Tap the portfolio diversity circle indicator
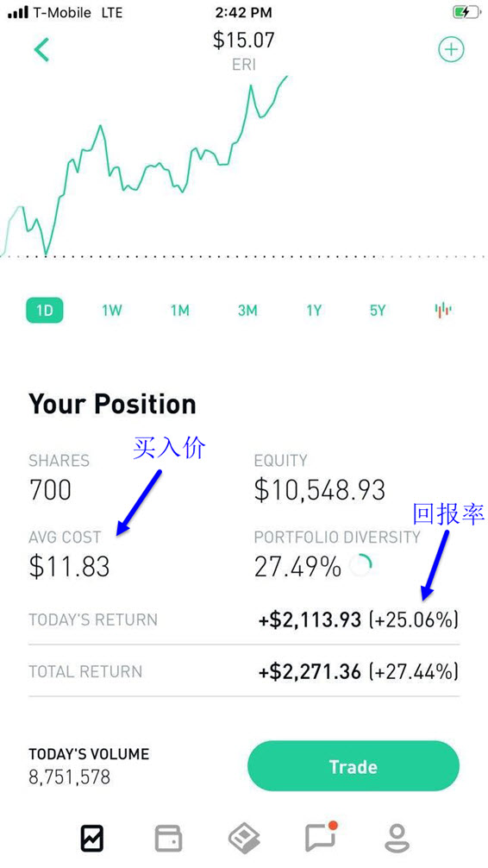Viewport: 488px width, 868px height. click(361, 566)
